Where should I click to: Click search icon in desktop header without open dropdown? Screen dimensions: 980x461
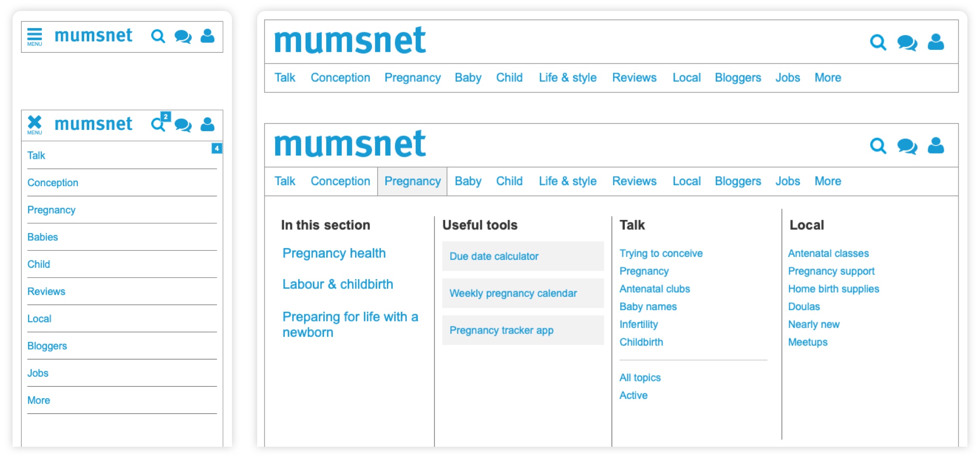click(878, 42)
